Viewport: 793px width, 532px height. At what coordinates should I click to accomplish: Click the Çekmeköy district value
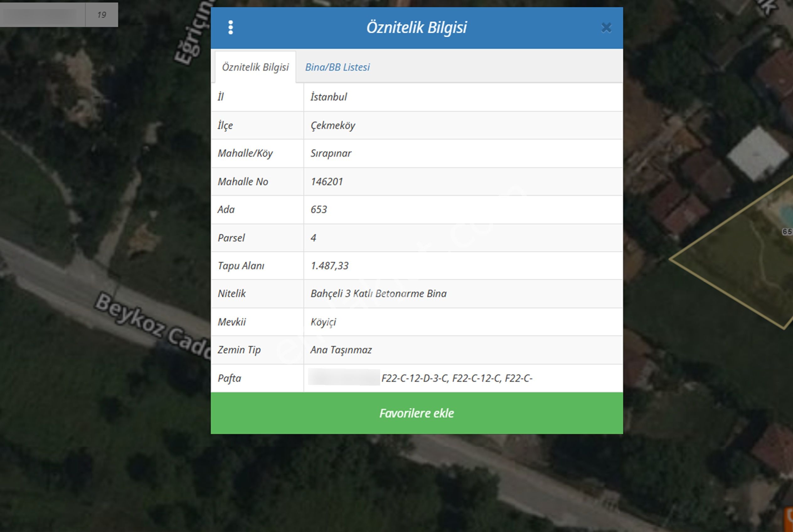coord(333,125)
